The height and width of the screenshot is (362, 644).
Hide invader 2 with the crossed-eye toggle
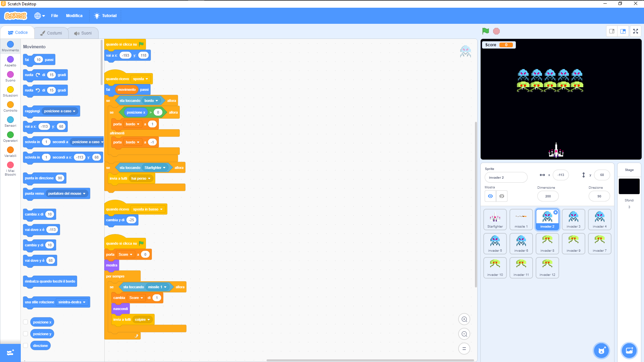click(501, 196)
